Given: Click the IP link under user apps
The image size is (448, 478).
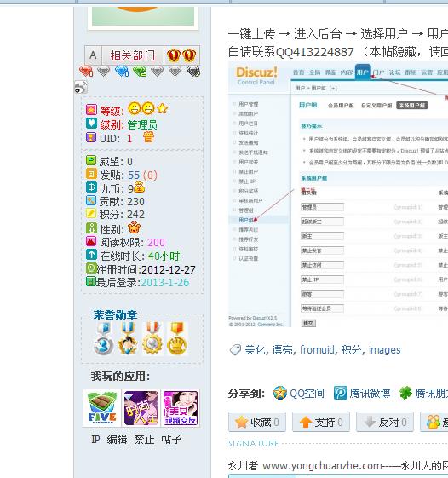Looking at the screenshot, I should point(95,440).
